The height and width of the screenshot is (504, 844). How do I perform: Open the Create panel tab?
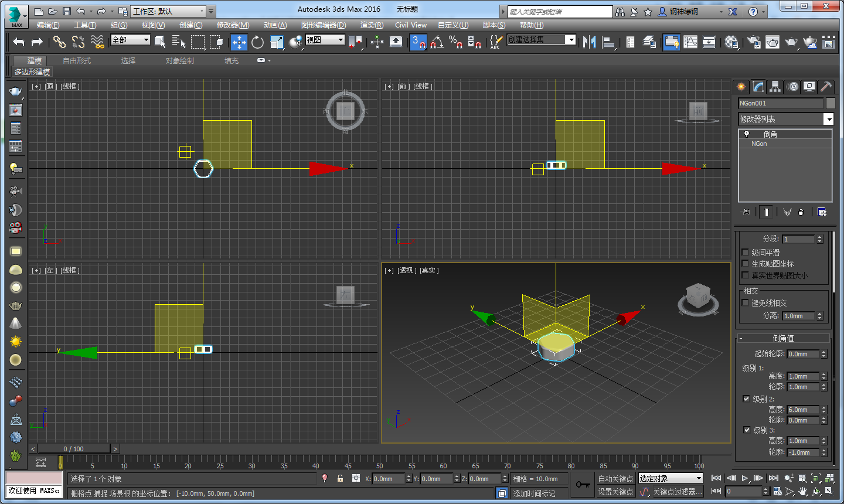tap(741, 87)
